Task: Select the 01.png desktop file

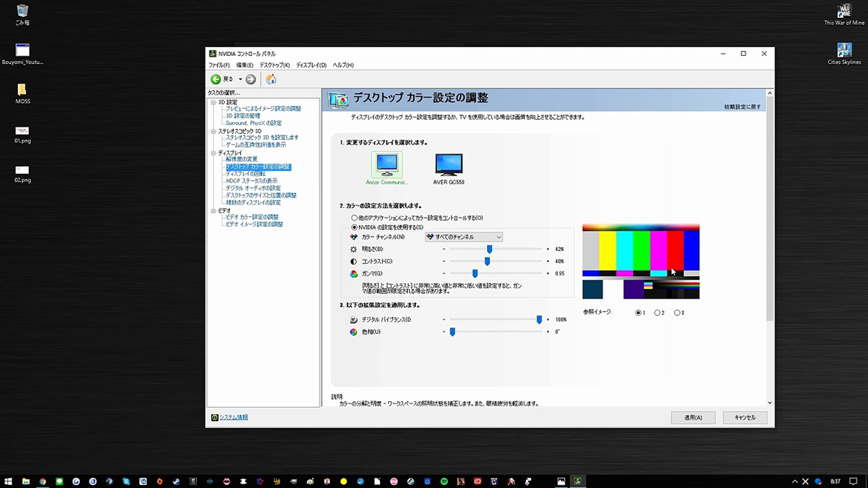Action: tap(22, 135)
